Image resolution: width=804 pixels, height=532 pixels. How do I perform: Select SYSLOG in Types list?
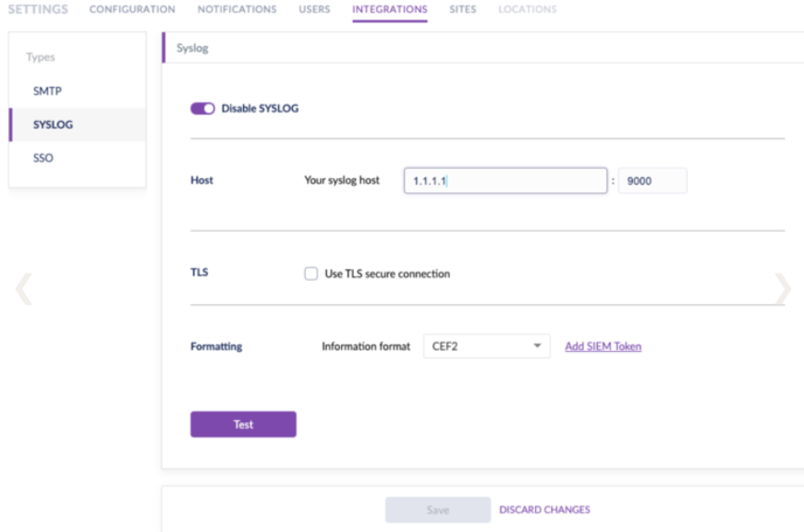(78, 125)
